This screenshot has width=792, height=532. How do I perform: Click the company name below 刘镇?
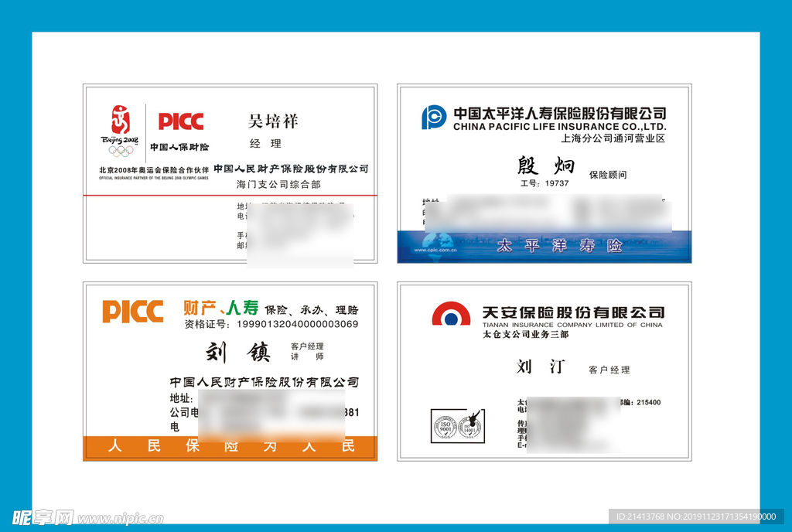265,382
